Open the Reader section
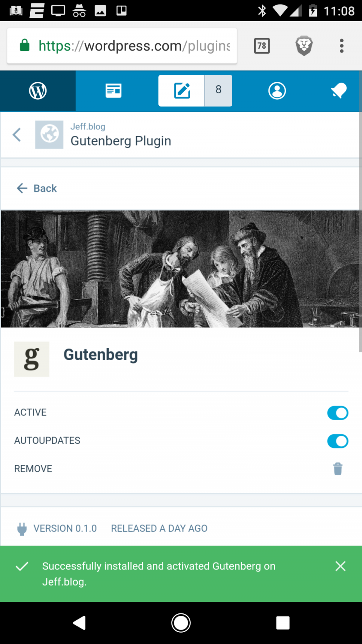 (x=114, y=91)
